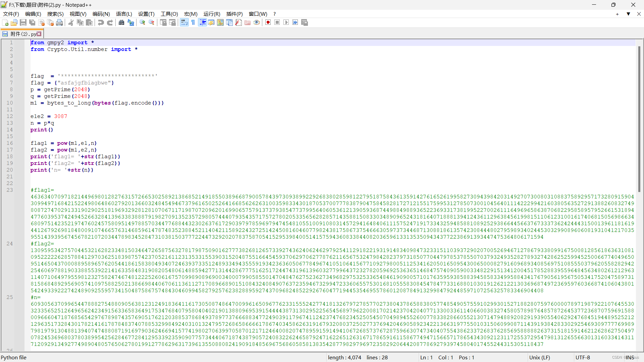
Task: Click the Undo arrow icon
Action: 101,22
